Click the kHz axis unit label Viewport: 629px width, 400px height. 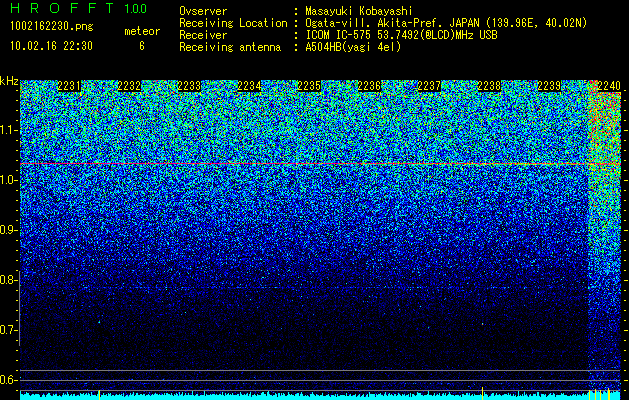[9, 81]
